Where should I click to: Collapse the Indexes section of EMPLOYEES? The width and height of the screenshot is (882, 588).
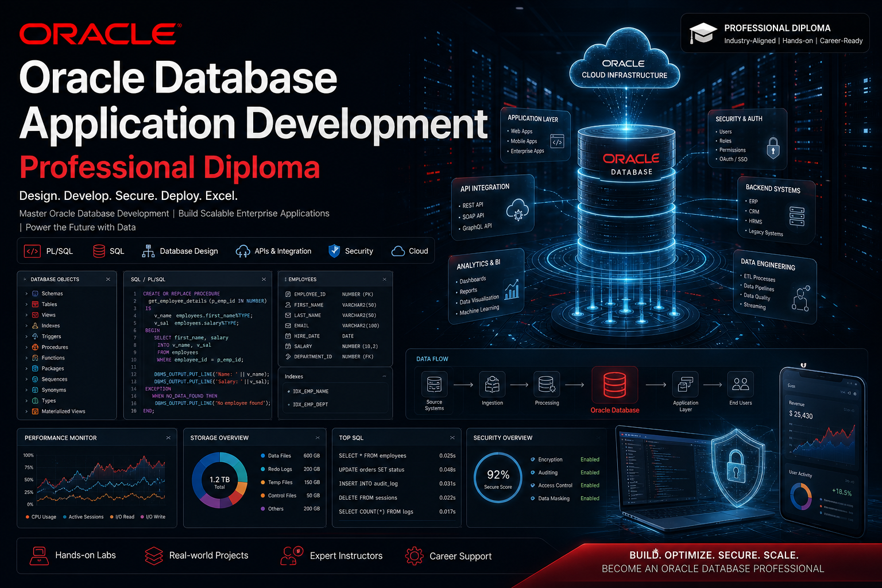click(385, 376)
